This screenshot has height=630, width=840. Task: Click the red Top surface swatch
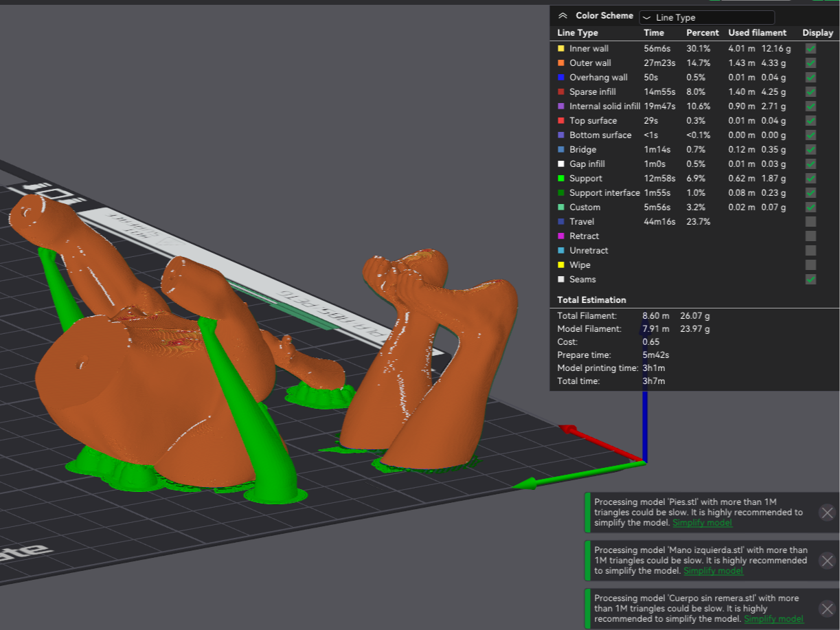tap(561, 120)
